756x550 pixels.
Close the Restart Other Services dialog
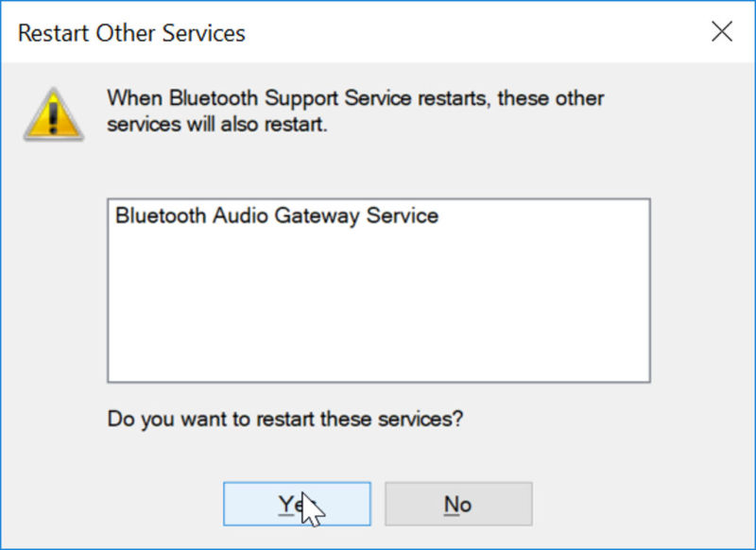(721, 31)
